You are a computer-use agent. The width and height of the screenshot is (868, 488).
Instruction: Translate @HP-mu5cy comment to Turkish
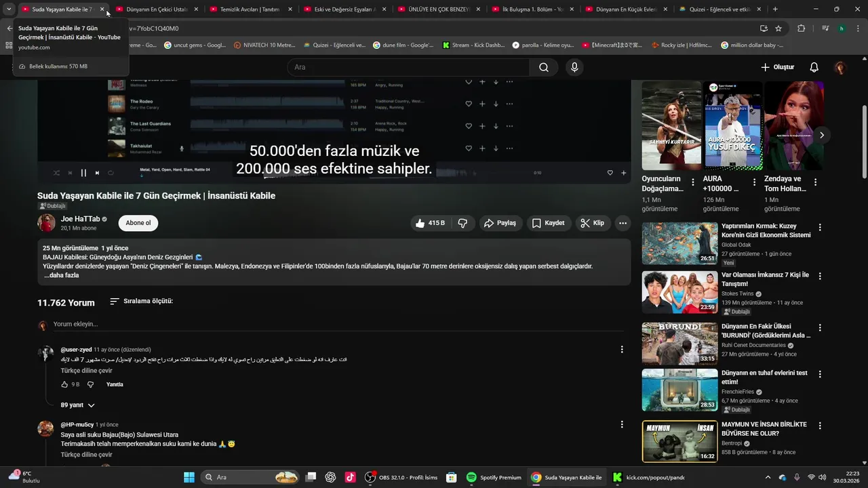click(86, 455)
